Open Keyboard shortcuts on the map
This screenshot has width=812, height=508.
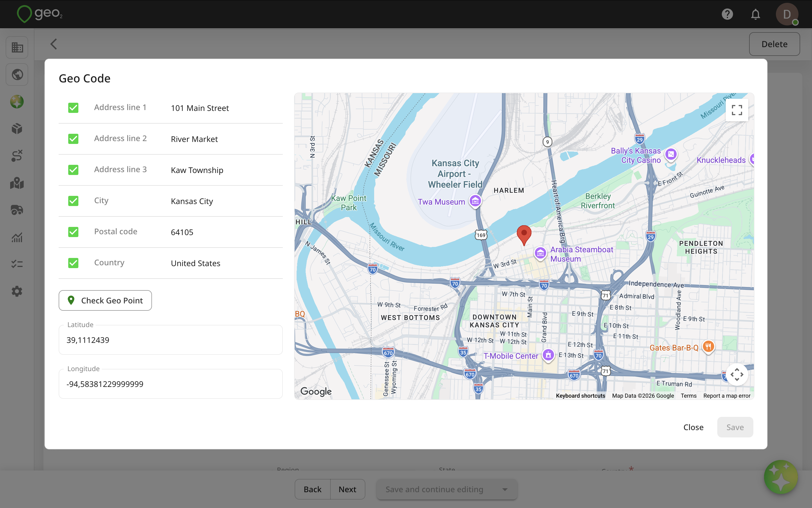581,396
